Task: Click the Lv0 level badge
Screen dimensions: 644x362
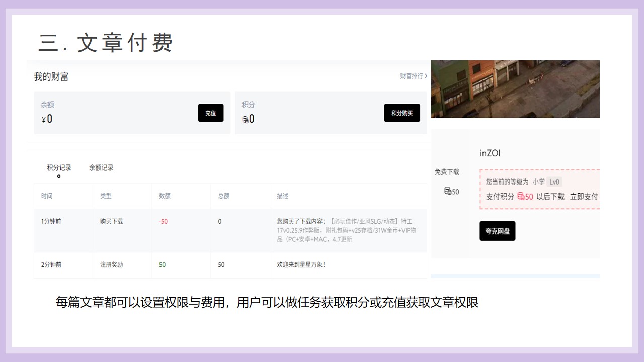Action: coord(555,182)
